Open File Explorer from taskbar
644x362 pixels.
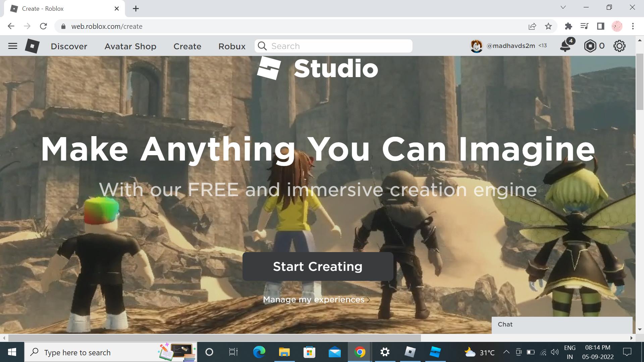284,352
